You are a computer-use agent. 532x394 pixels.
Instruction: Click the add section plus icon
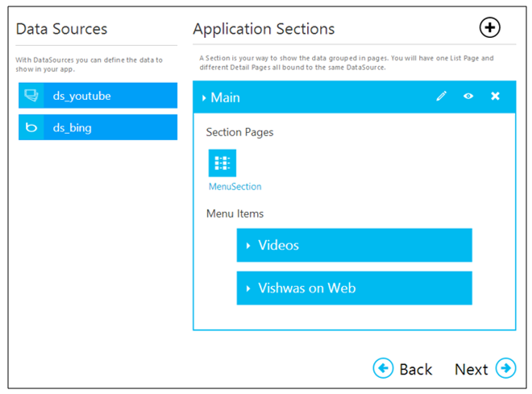click(489, 27)
